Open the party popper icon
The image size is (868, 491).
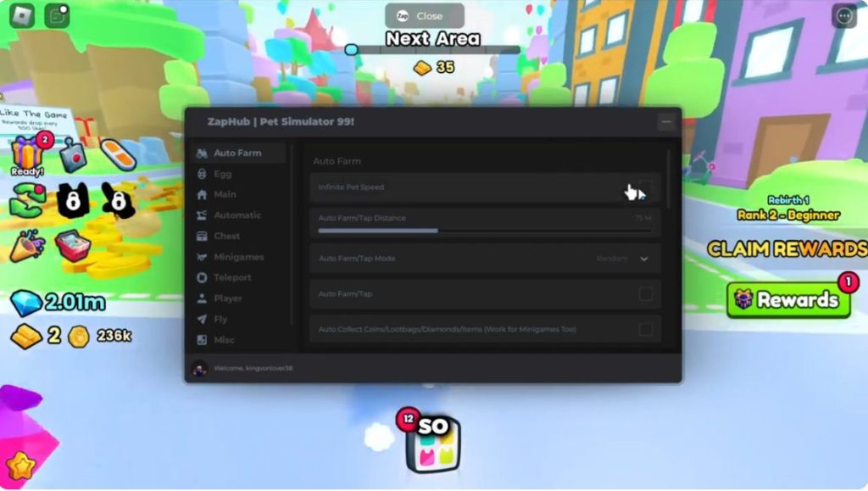pos(27,246)
